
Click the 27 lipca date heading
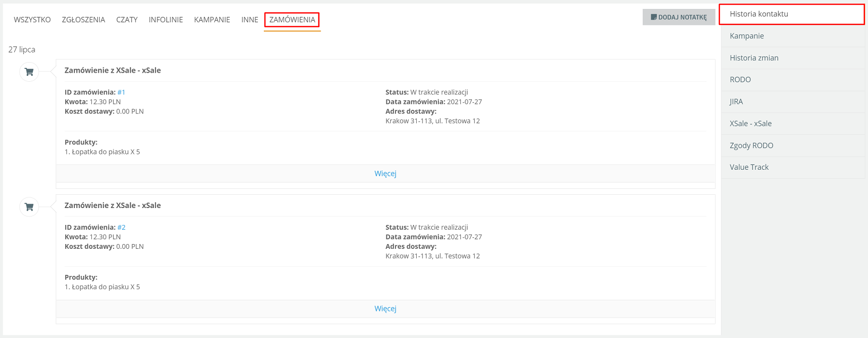coord(22,49)
